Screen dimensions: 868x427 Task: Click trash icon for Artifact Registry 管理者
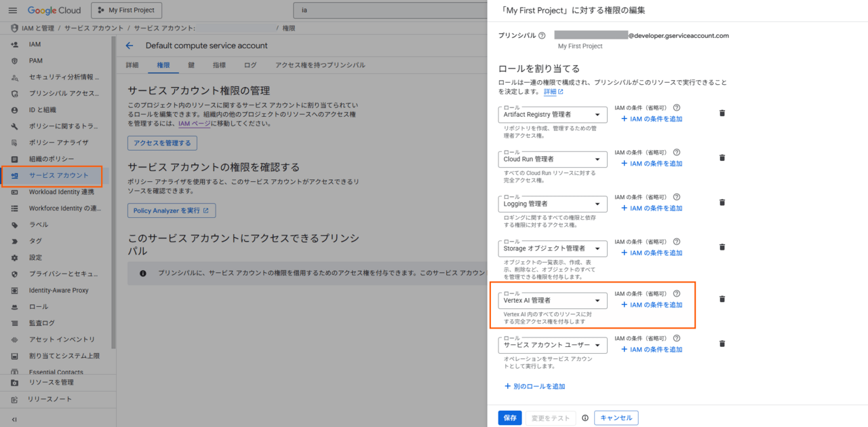tap(722, 113)
